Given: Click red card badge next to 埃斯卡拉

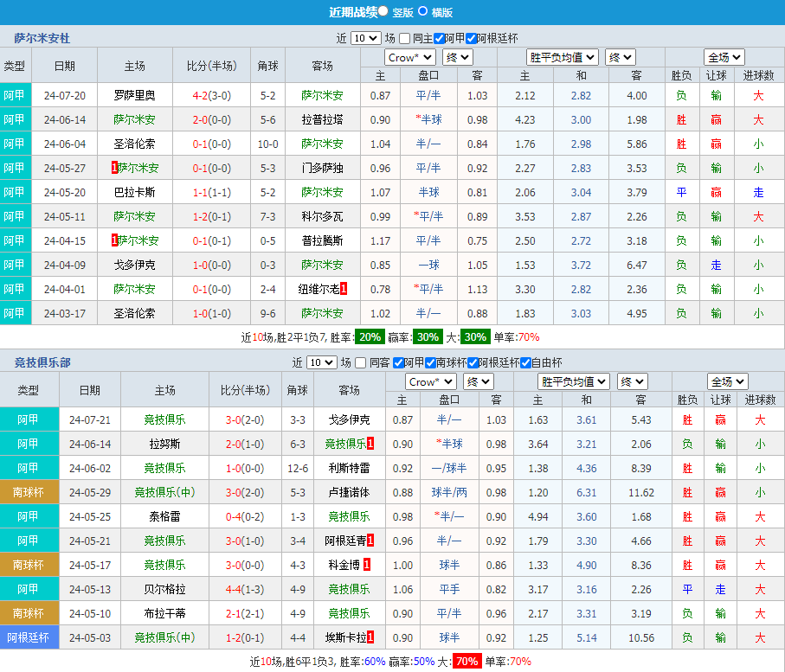Looking at the screenshot, I should point(370,637).
